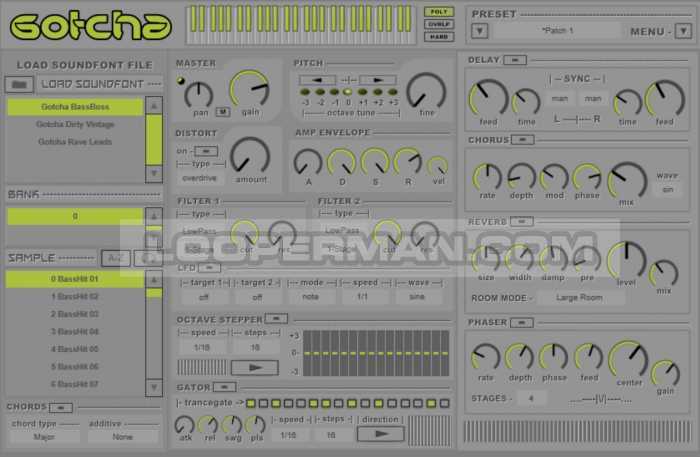Click the pitch octave up arrow button
Screen dimensions: 700x457
pyautogui.click(x=378, y=80)
